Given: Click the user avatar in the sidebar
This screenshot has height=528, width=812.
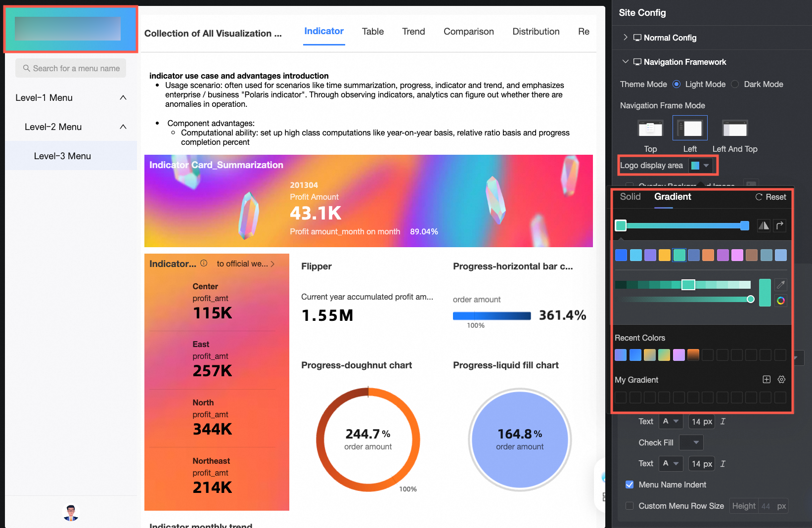Looking at the screenshot, I should tap(71, 513).
